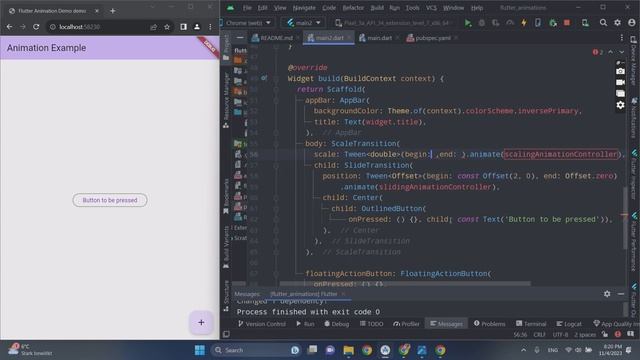Image resolution: width=640 pixels, height=360 pixels.
Task: Open the Navigate menu
Action: pyautogui.click(x=304, y=8)
